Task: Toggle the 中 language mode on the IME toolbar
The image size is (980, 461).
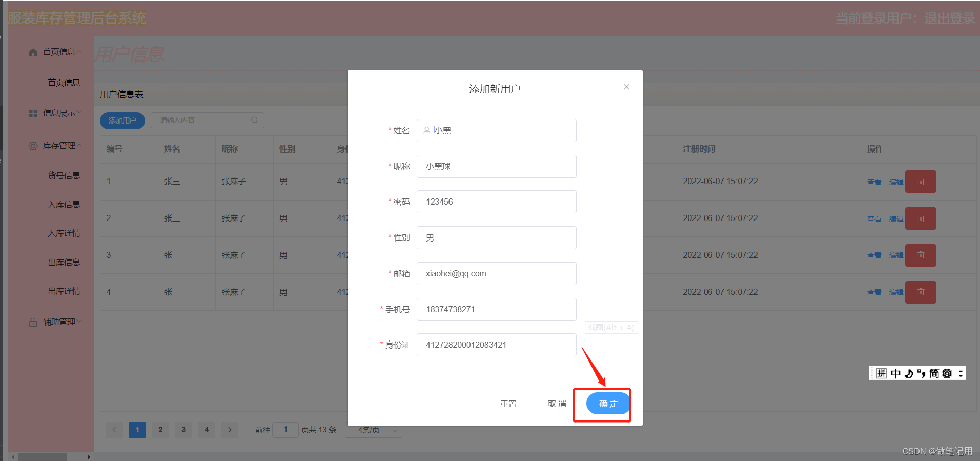Action: point(895,373)
